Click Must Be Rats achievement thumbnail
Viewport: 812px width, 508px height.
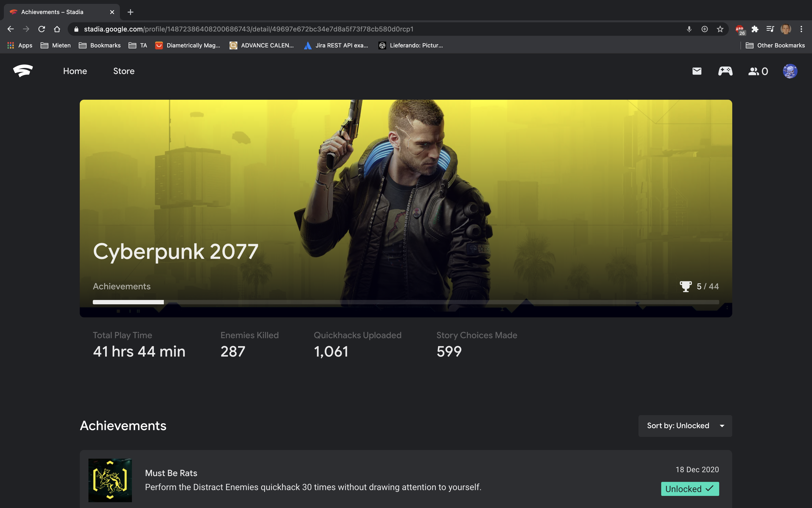point(110,480)
